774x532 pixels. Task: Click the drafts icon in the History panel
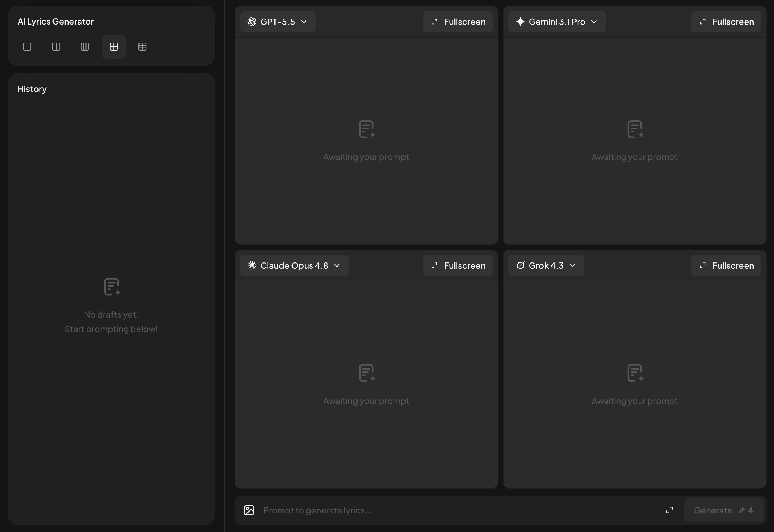point(112,287)
